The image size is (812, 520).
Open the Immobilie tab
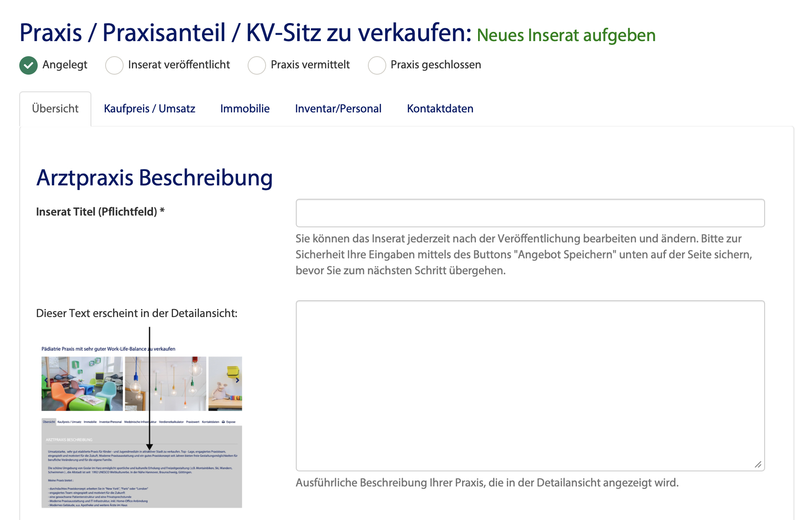tap(245, 109)
